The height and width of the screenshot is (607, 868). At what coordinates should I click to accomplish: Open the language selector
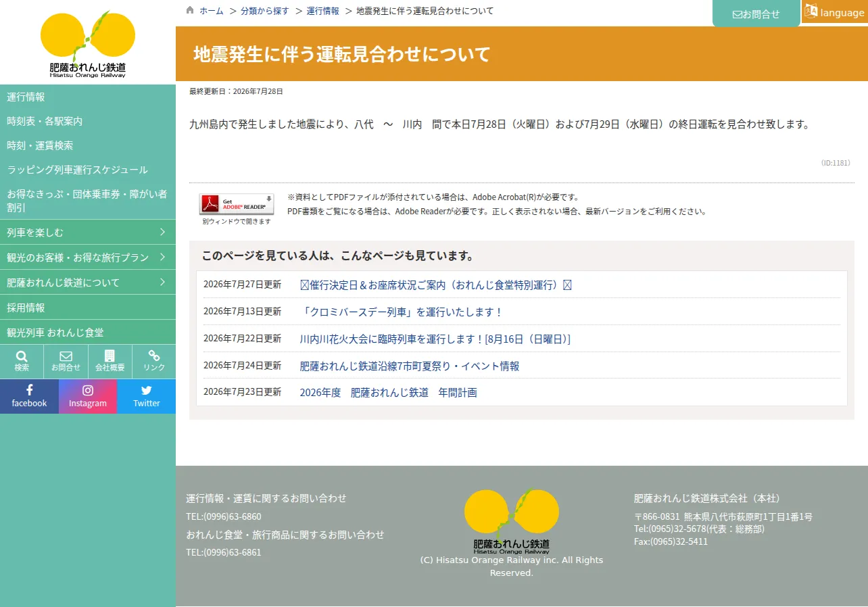click(835, 12)
